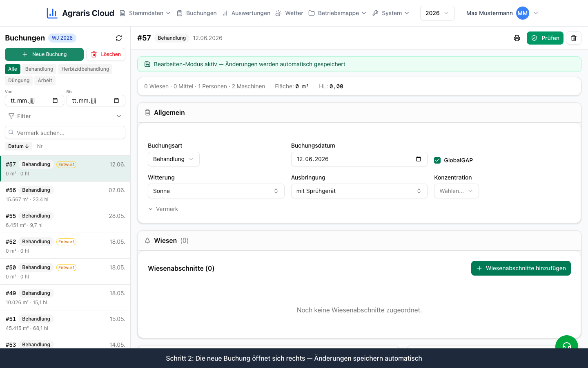Select the Düngung filter chip
588x368 pixels.
[x=19, y=81]
